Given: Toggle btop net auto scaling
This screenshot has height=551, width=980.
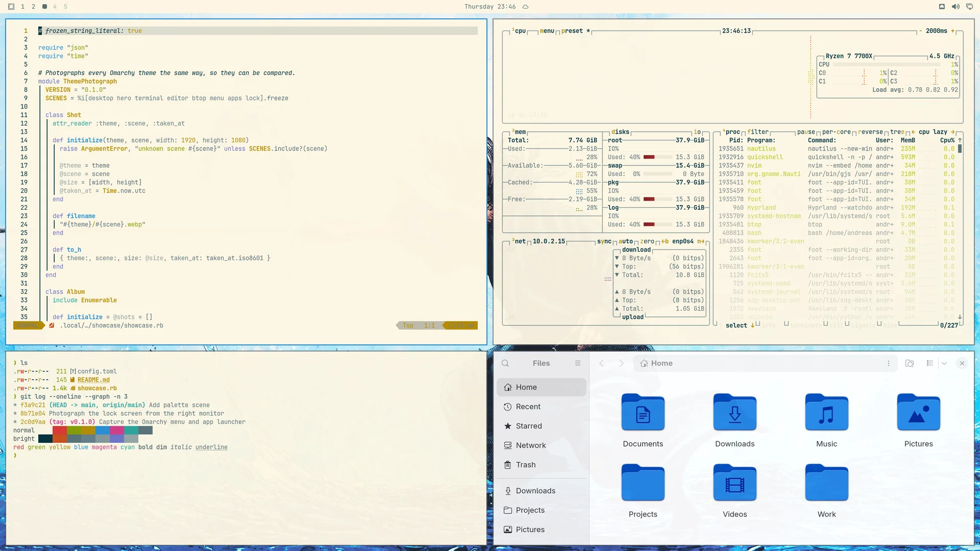Looking at the screenshot, I should pos(626,242).
